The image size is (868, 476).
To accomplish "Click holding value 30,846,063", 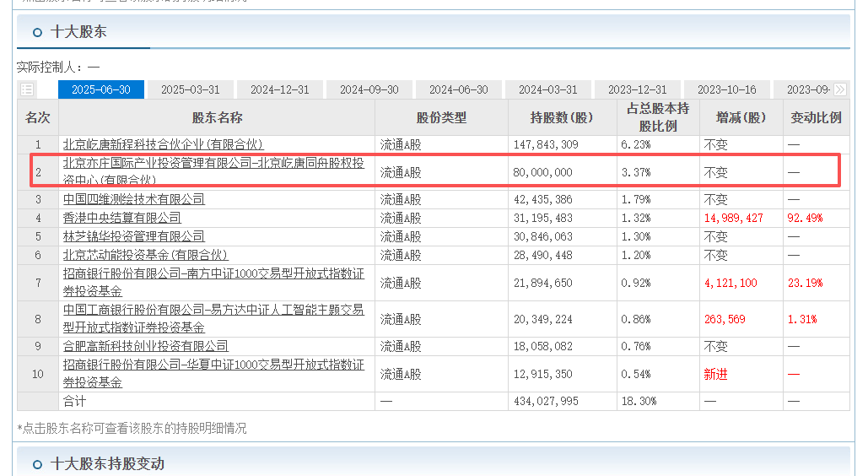I will pyautogui.click(x=542, y=236).
